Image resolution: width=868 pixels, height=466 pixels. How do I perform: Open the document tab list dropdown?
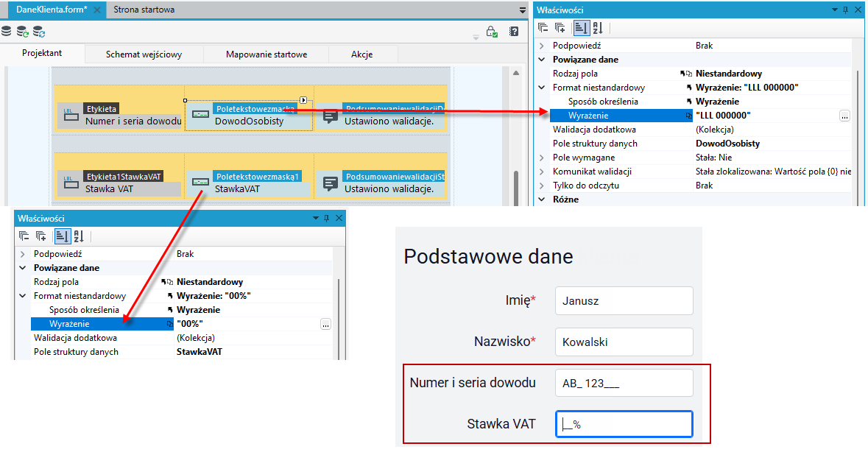(x=522, y=10)
